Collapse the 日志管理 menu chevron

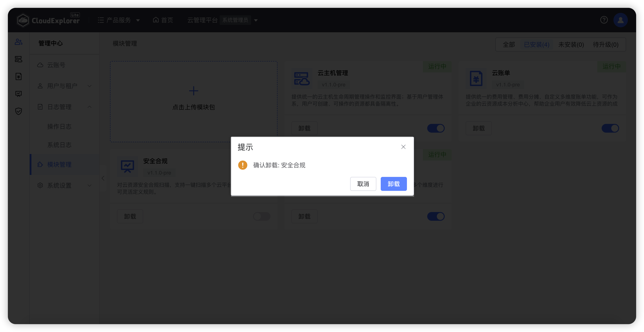90,107
